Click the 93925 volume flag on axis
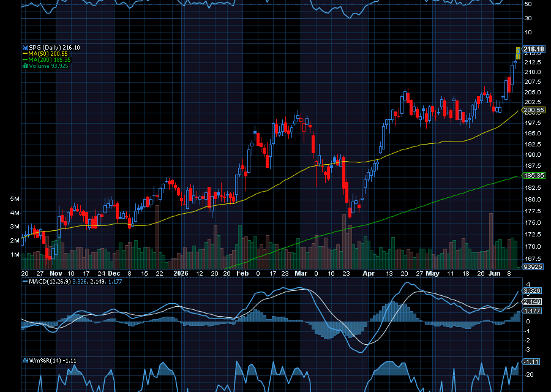This screenshot has height=392, width=551. click(533, 266)
